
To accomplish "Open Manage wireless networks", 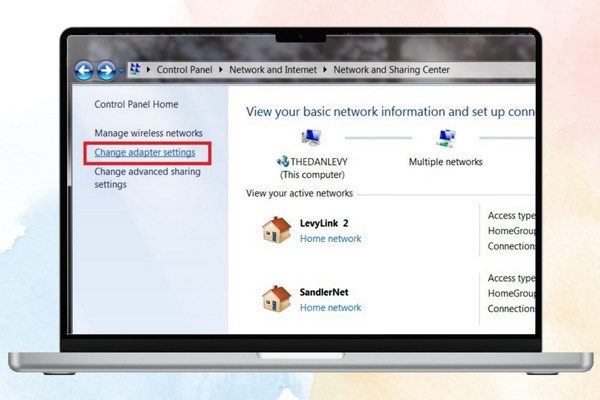I will [148, 133].
